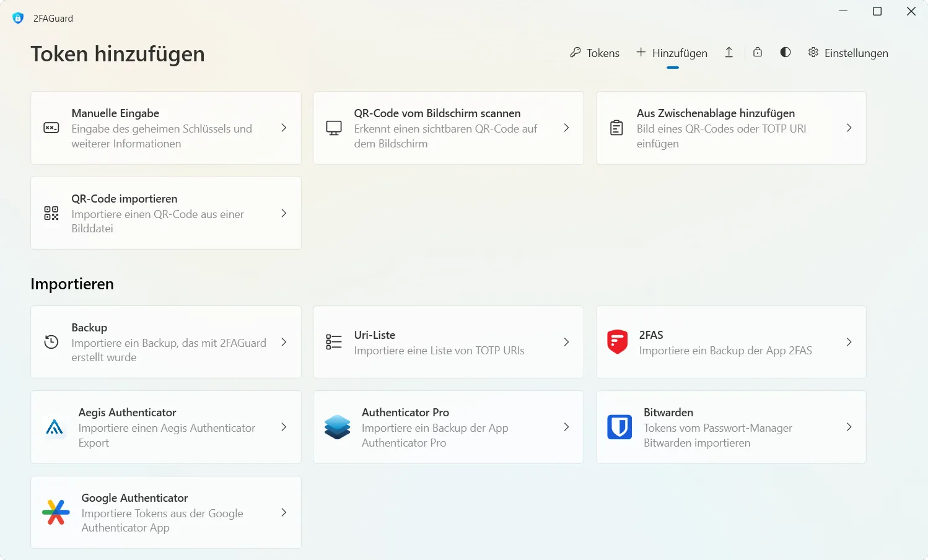Click the 2FAGuard shield app icon
928x560 pixels.
18,18
